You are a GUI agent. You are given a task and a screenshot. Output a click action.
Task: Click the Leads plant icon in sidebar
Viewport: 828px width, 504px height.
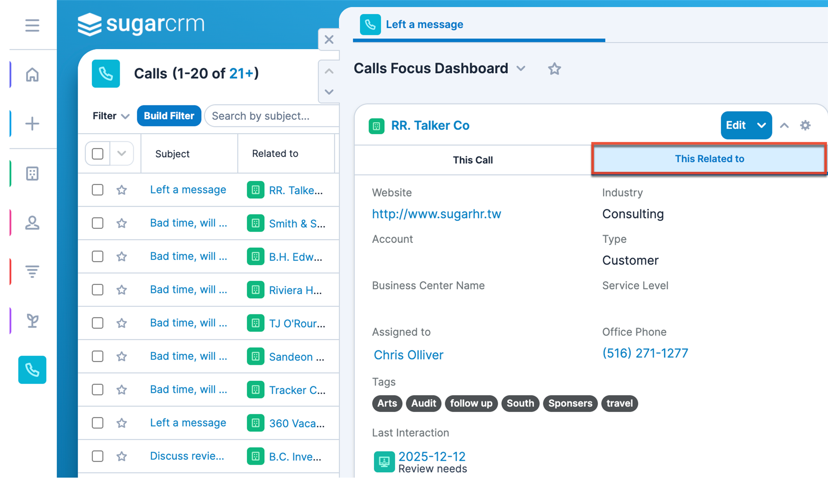(32, 320)
